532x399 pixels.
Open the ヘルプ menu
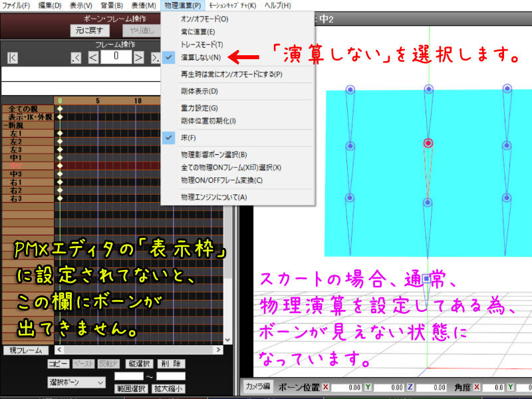click(x=279, y=5)
